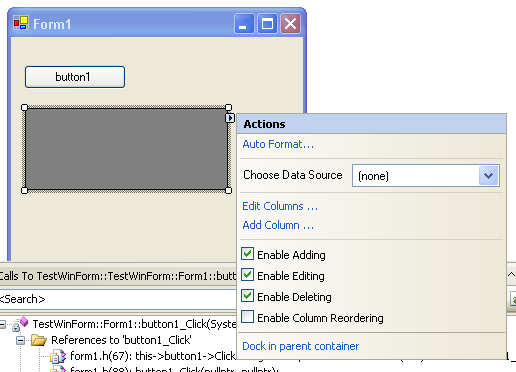Uncheck the Enable Editing checkbox

(x=247, y=275)
